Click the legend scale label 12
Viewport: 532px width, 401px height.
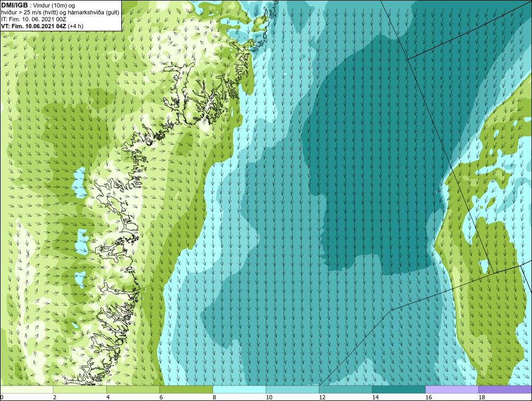click(x=322, y=397)
